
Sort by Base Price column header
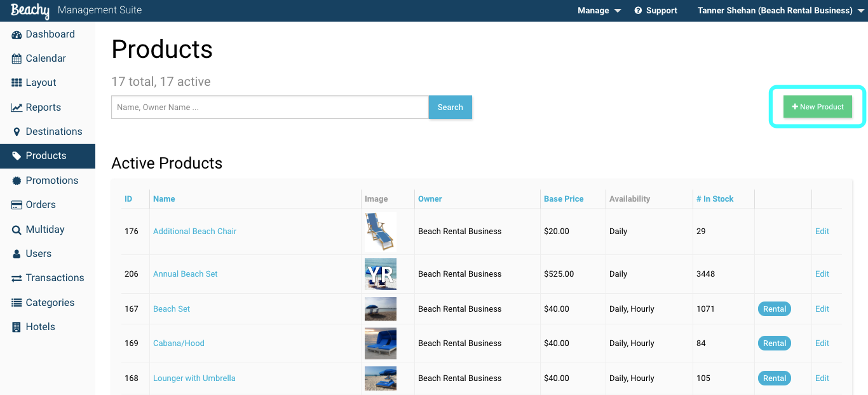tap(564, 199)
